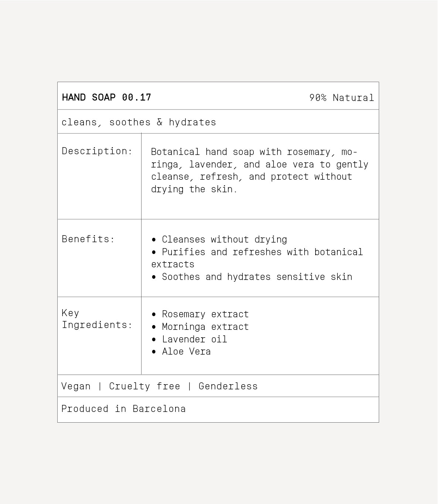439x504 pixels.
Task: Click the word "Genderless"
Action: 228,386
